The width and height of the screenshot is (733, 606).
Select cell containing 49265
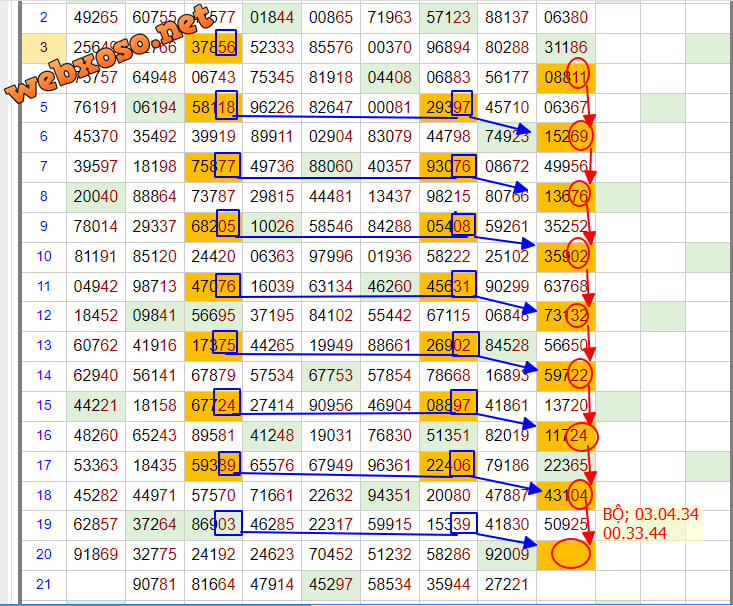(x=96, y=17)
